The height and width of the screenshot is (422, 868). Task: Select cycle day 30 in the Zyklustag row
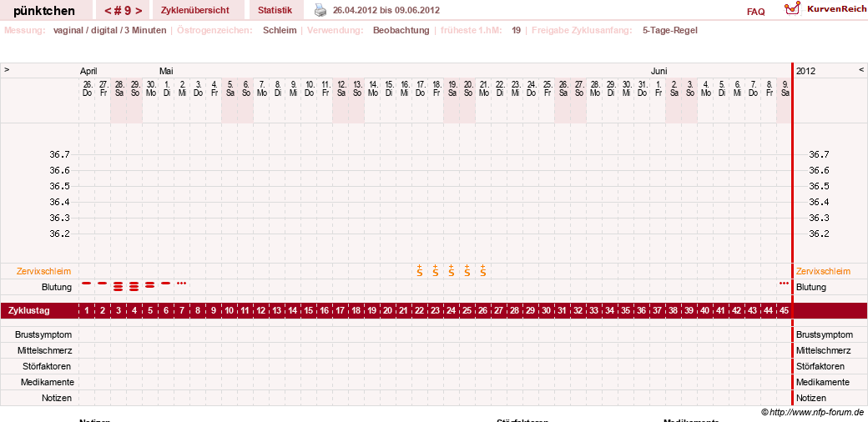[x=547, y=311]
